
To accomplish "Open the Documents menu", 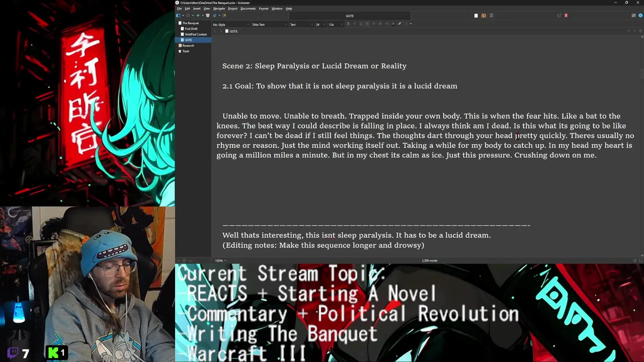I will point(248,9).
